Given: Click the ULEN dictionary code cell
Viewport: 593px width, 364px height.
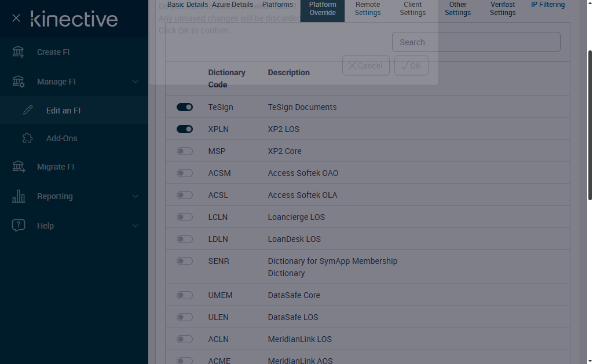Looking at the screenshot, I should [x=218, y=317].
